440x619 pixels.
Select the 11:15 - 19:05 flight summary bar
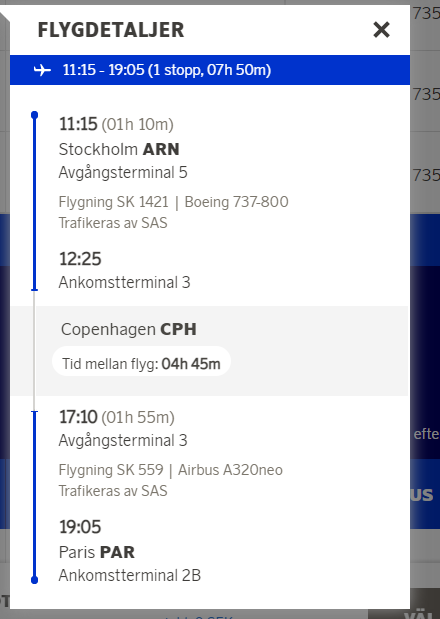(x=210, y=70)
